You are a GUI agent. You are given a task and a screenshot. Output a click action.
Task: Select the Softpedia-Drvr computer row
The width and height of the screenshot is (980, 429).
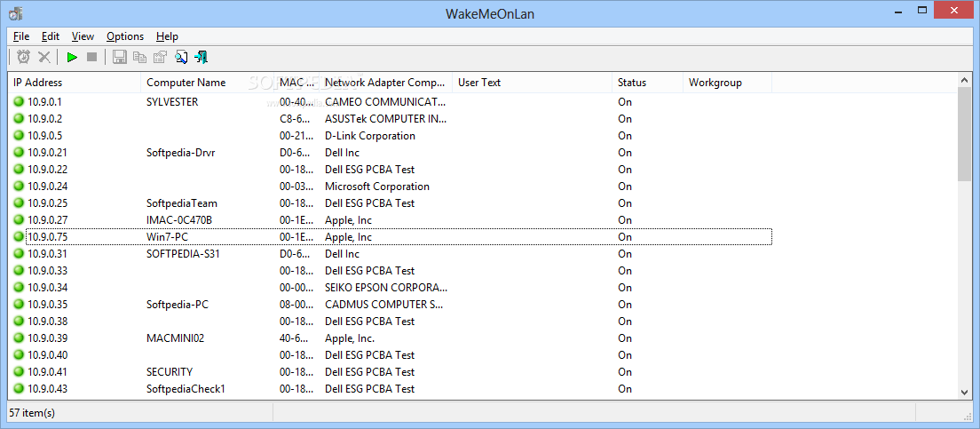390,152
